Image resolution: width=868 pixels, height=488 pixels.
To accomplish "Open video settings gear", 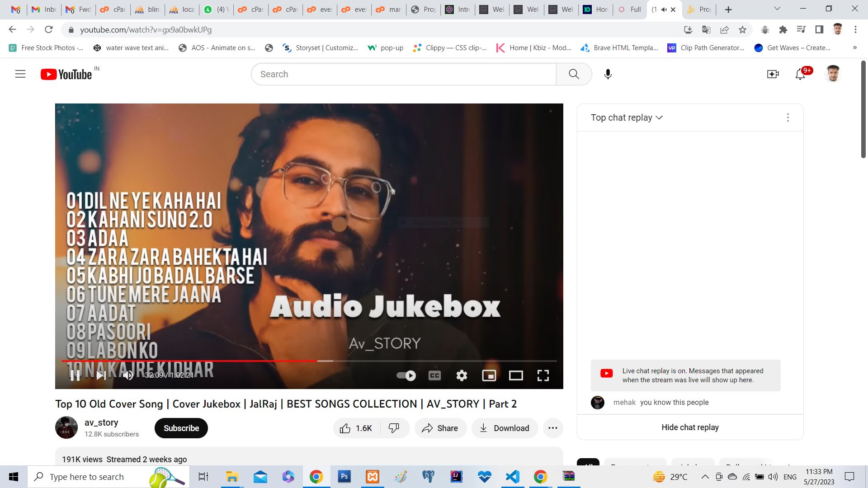I will [x=462, y=375].
